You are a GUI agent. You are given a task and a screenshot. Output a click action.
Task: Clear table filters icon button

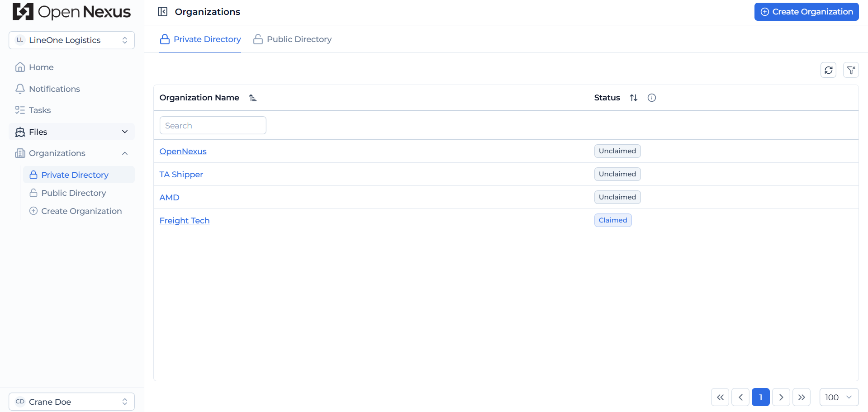(x=851, y=70)
